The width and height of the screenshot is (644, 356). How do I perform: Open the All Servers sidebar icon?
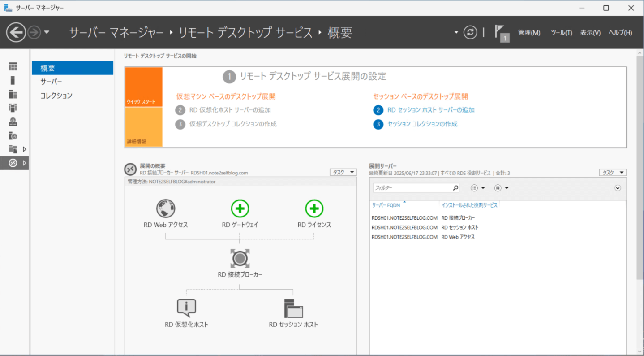point(13,95)
